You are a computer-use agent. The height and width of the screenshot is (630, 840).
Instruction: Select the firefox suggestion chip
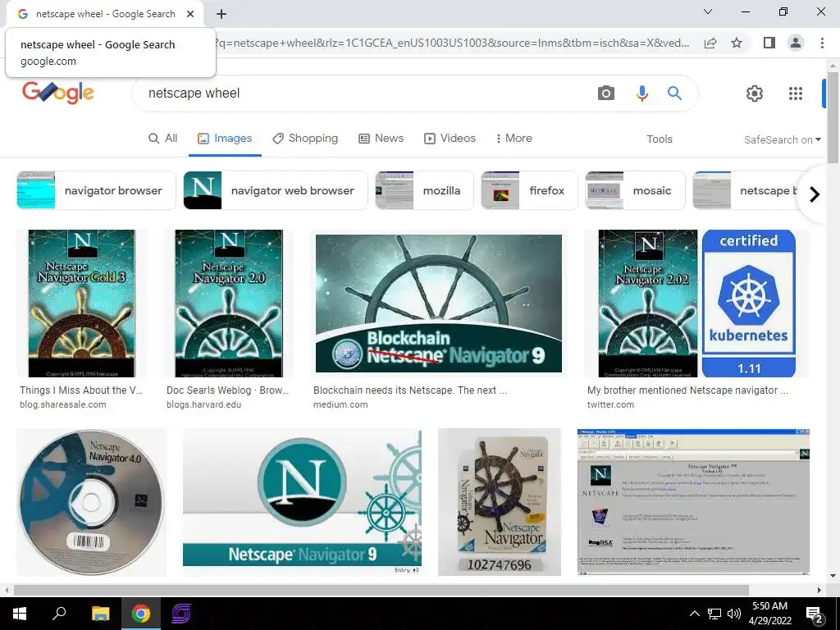[529, 190]
